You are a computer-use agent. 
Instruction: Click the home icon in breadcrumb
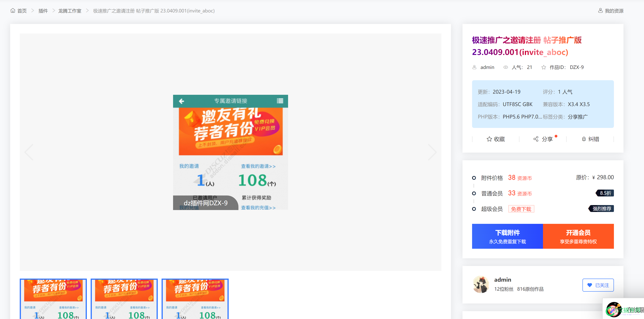pos(13,11)
